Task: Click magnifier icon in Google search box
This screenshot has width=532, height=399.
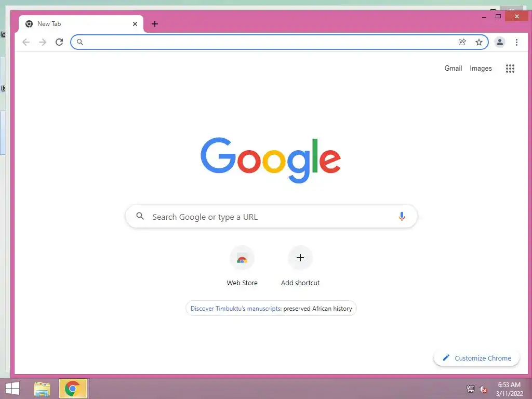Action: point(140,216)
